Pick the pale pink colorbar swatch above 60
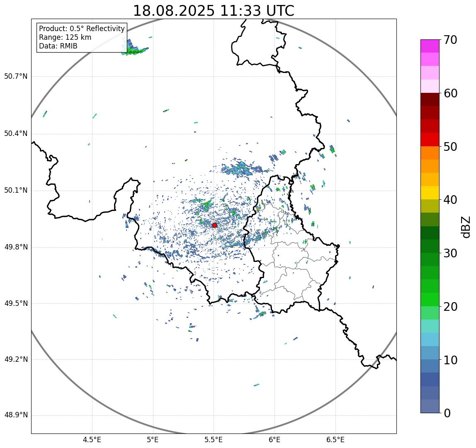This screenshot has width=476, height=448. pyautogui.click(x=430, y=86)
